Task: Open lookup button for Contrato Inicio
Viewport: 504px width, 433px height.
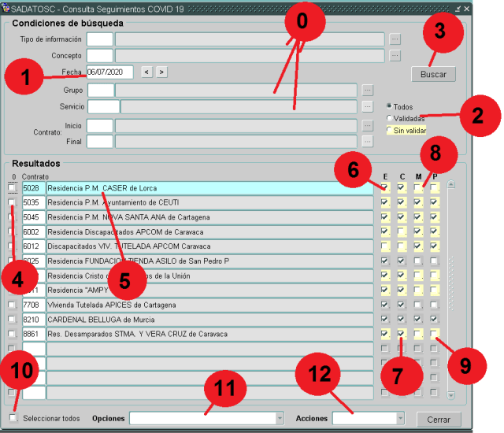Action: (367, 125)
